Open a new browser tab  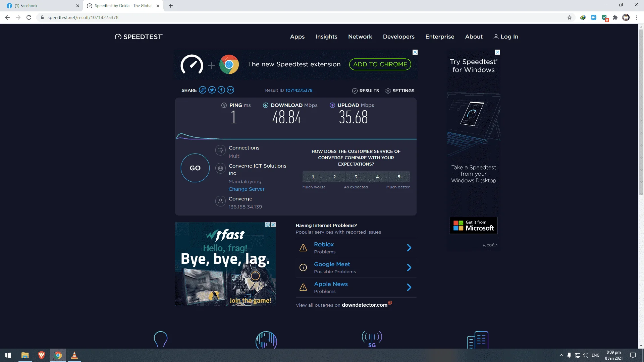(x=171, y=6)
